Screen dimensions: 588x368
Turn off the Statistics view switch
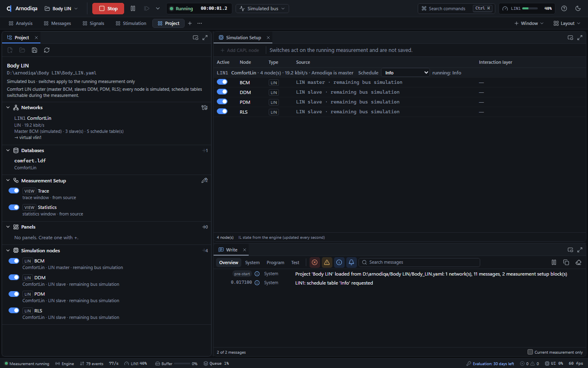coord(14,207)
